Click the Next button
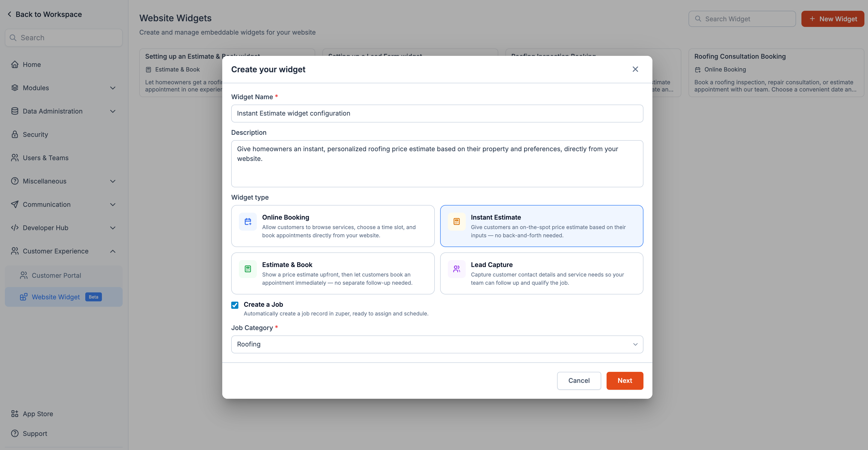Screen dimensions: 868x450 [625, 381]
